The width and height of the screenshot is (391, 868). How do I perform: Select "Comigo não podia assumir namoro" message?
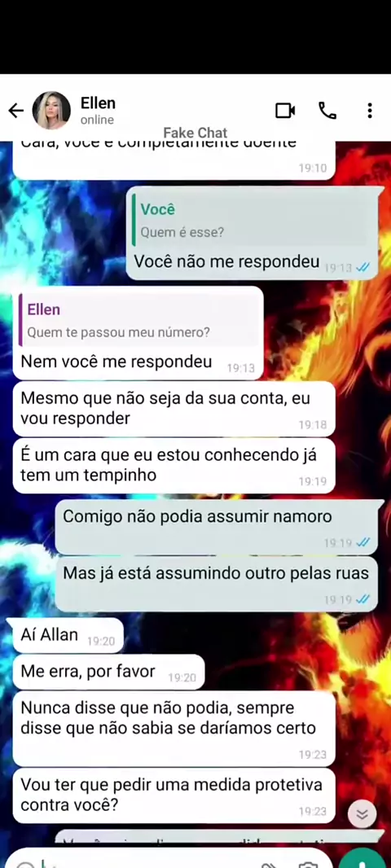217,527
